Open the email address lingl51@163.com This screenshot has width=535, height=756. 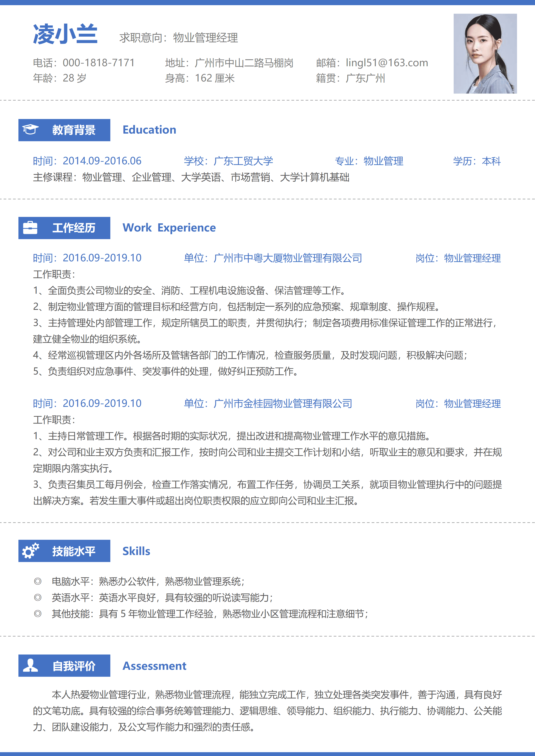[x=386, y=63]
